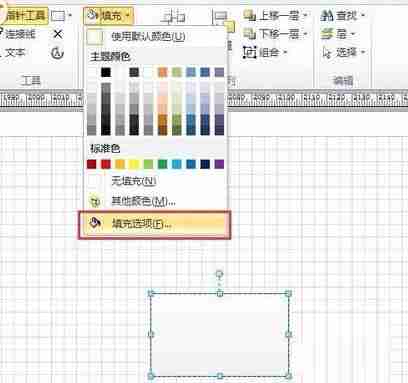Click the binoculars 查找 icon
This screenshot has width=408, height=383.
[x=327, y=15]
